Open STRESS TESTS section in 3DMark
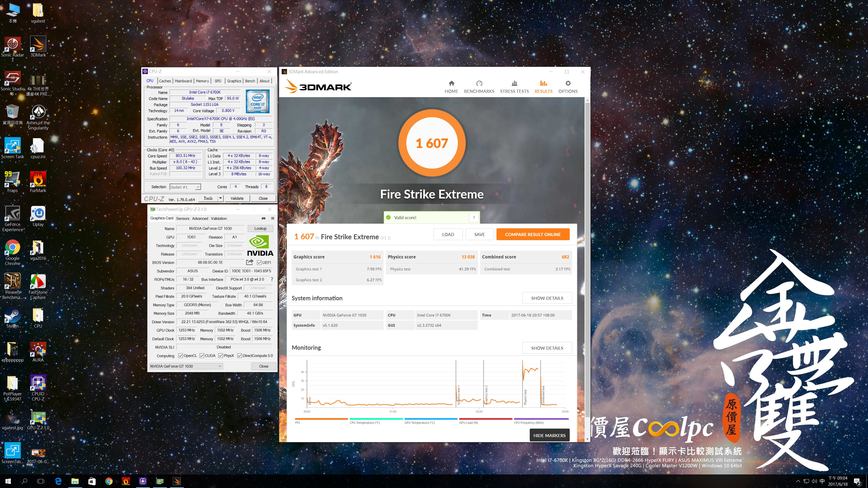 click(x=514, y=87)
